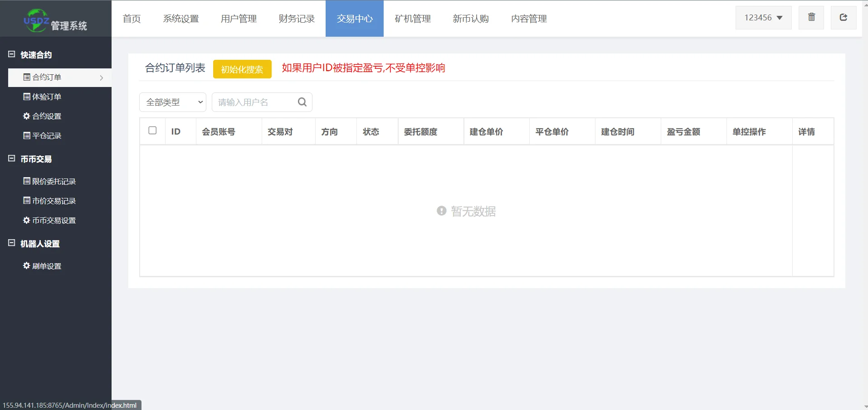
Task: Open 币币交易设置 in the sidebar
Action: click(49, 221)
